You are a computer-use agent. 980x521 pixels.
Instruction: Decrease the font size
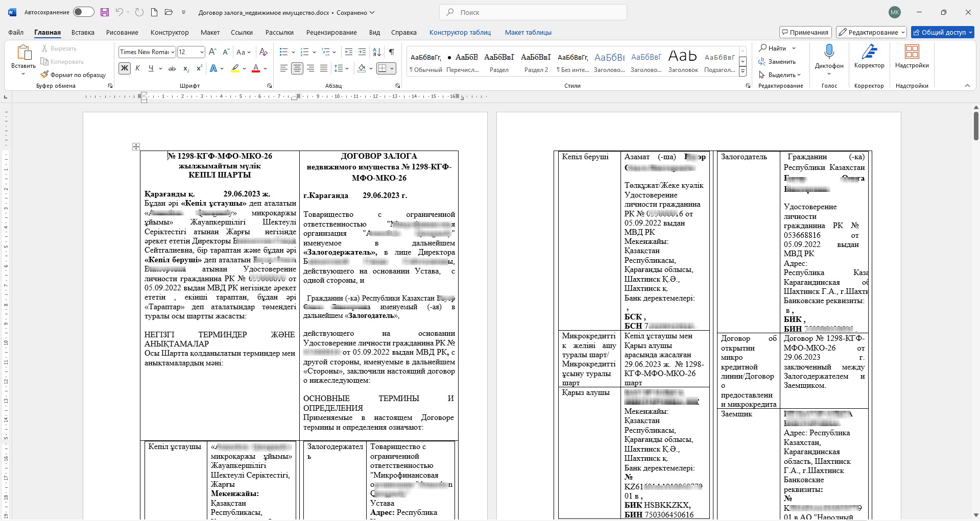click(226, 52)
